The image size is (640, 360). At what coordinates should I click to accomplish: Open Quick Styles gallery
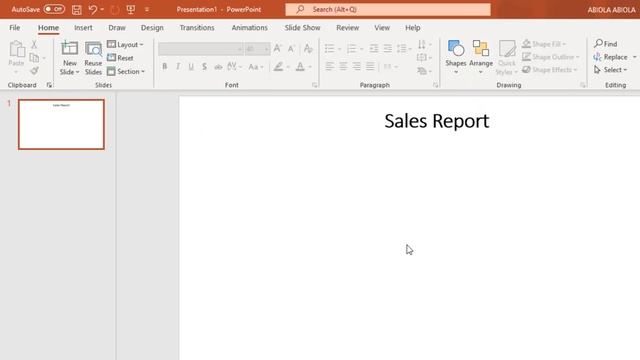507,57
